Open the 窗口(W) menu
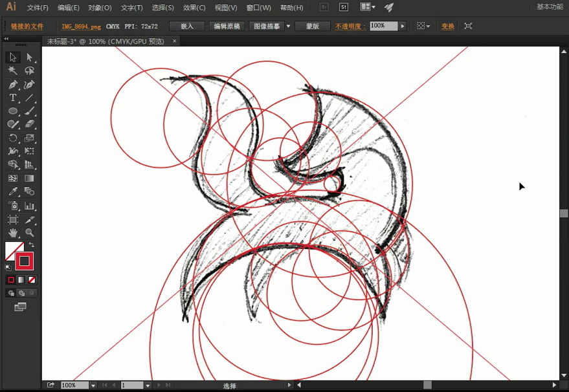The image size is (569, 392). pyautogui.click(x=258, y=8)
